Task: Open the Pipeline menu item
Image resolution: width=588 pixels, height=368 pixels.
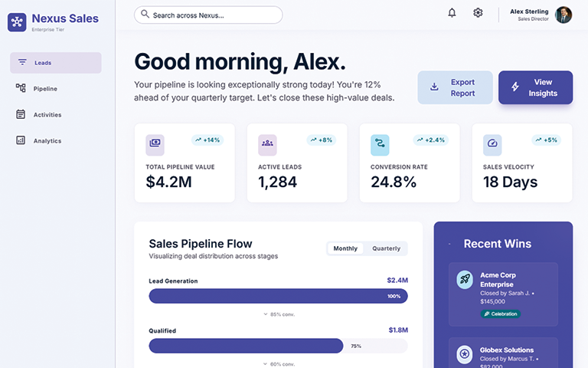Action: point(55,89)
